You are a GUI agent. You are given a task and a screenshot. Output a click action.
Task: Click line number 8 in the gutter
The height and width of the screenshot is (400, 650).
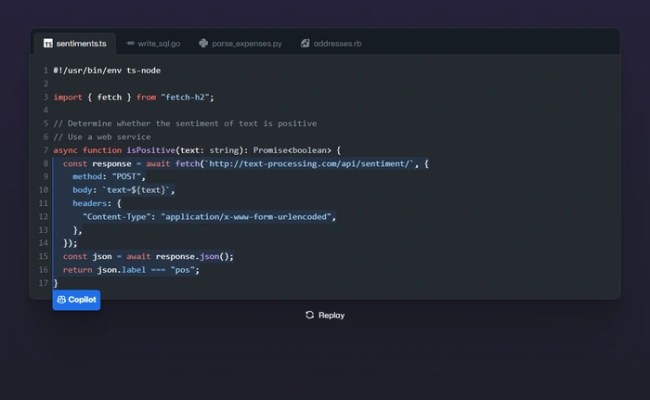45,164
